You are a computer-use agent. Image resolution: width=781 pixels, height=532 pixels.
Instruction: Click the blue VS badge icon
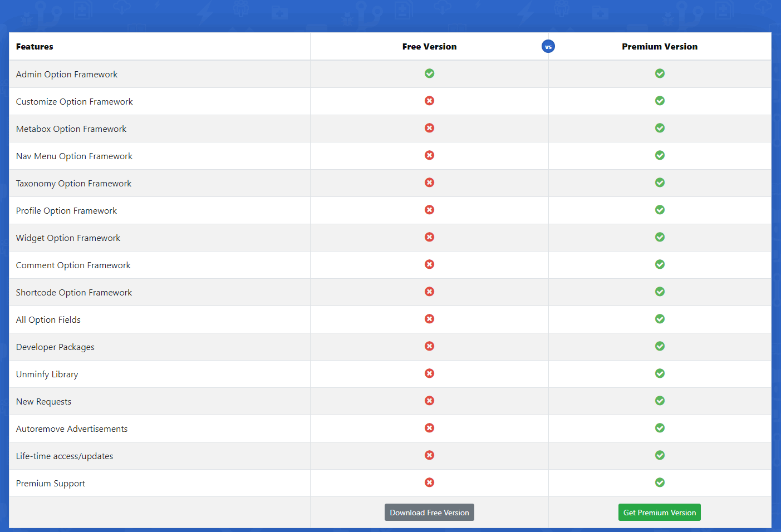click(548, 47)
